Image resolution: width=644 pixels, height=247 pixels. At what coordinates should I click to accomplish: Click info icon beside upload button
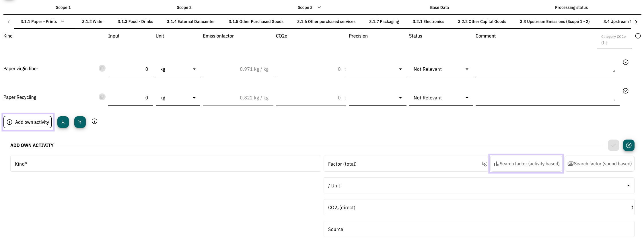point(94,121)
